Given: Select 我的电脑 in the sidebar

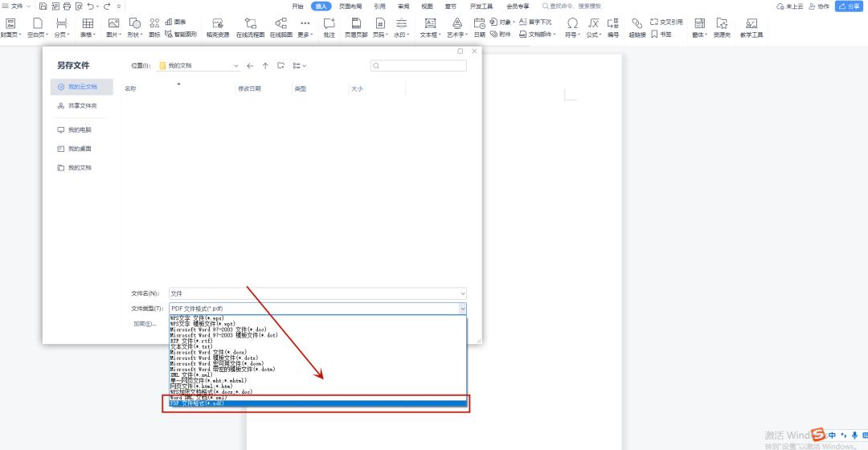Looking at the screenshot, I should (79, 129).
